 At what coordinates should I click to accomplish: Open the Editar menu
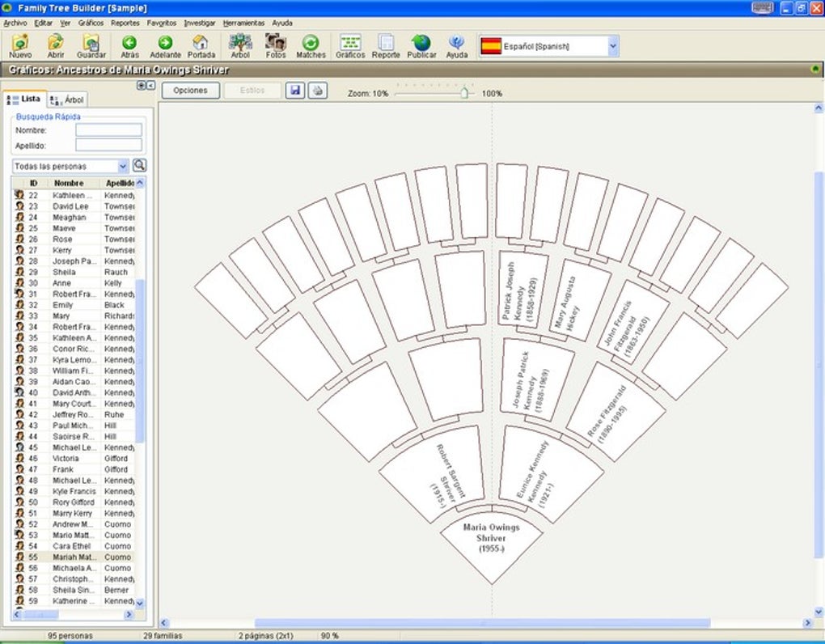43,23
